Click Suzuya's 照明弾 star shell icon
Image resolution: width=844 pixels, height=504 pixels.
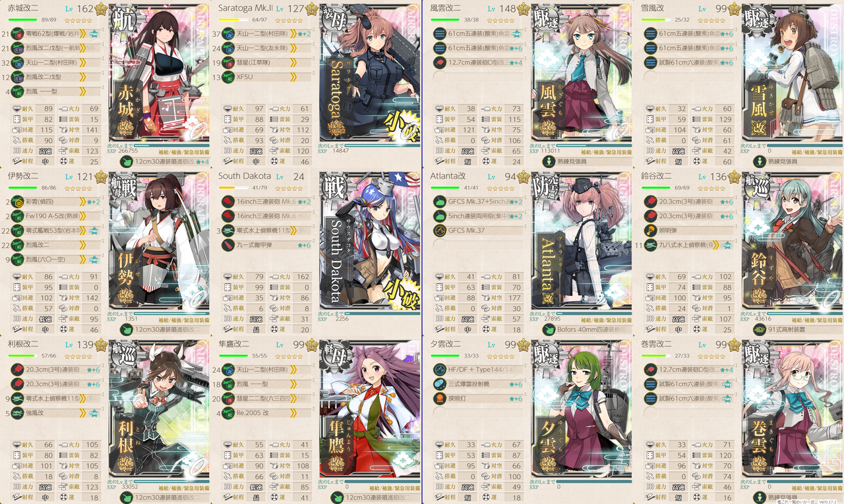click(650, 231)
